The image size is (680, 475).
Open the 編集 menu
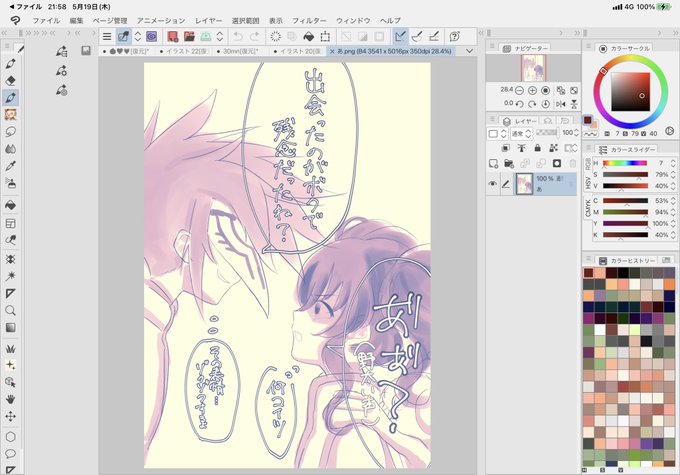pyautogui.click(x=76, y=20)
